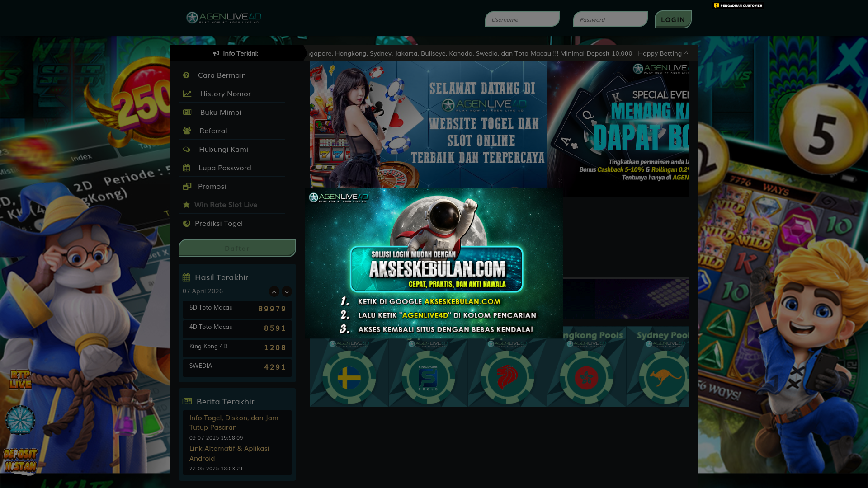
Task: Click the Lucky Spin wheel icon
Action: pos(20,420)
